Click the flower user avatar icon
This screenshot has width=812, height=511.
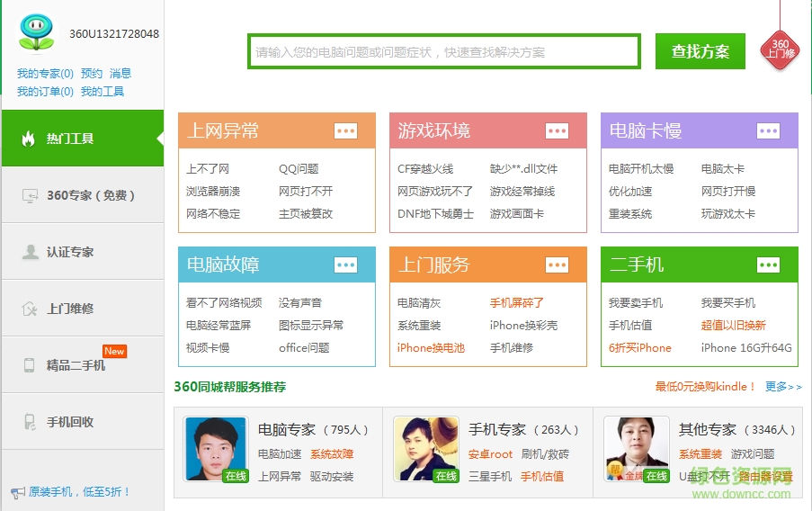36,32
